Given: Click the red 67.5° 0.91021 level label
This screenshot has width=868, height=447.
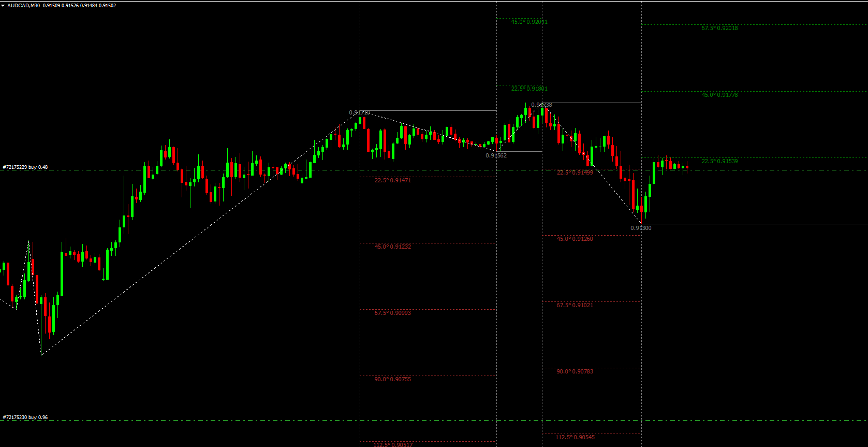Looking at the screenshot, I should click(575, 305).
